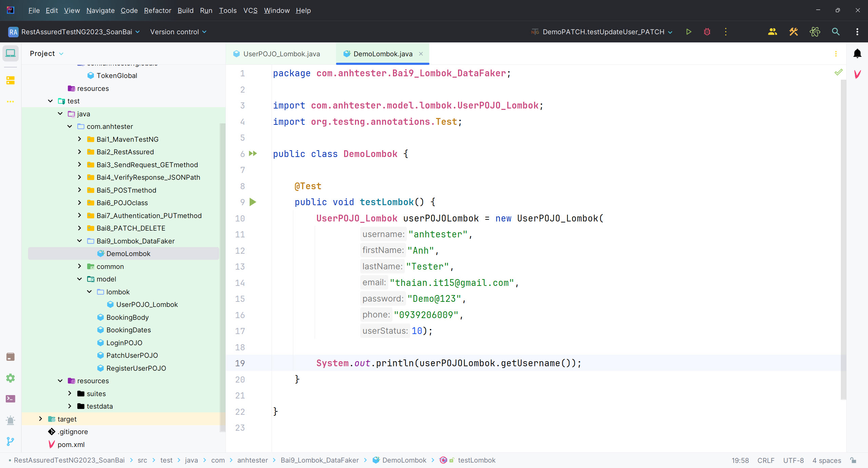Open the DemoPATCH.testUpdateUser_PATCH run configuration dropdown
This screenshot has height=468, width=868.
(603, 32)
